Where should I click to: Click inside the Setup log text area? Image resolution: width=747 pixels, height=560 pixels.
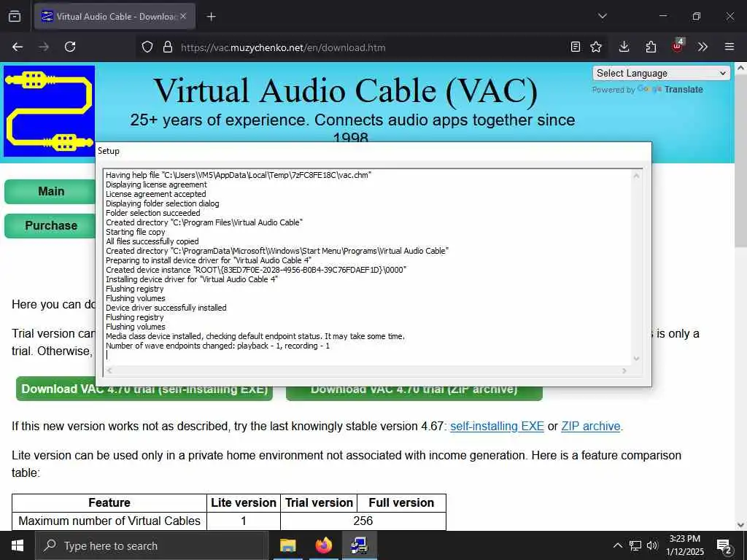[x=368, y=267]
